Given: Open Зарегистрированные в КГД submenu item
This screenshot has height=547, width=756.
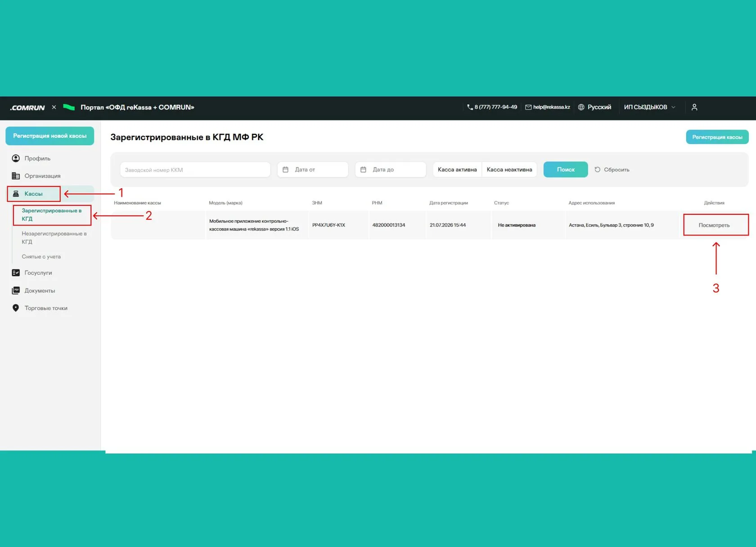Looking at the screenshot, I should (52, 215).
